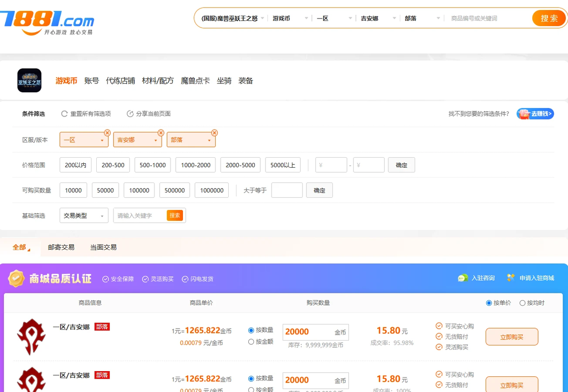
Task: Open the 申请入驻商城 link
Action: coord(537,278)
